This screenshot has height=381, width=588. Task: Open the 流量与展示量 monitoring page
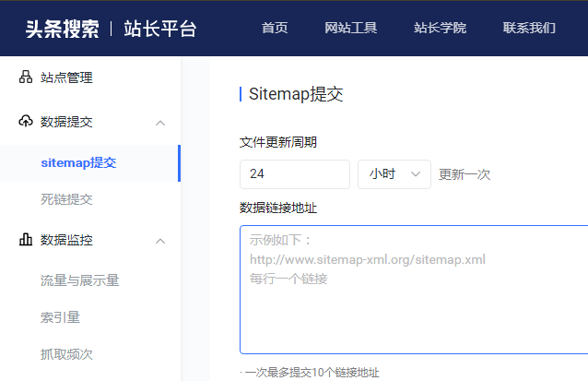pos(80,280)
